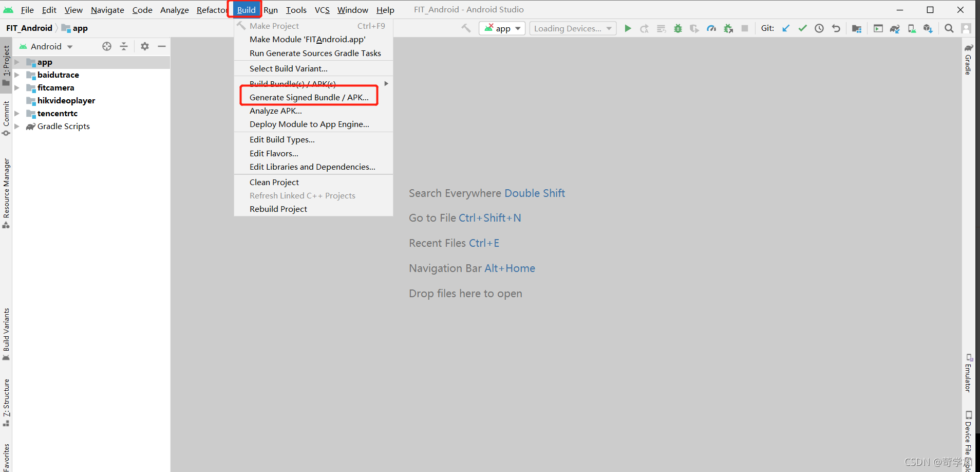Image resolution: width=980 pixels, height=472 pixels.
Task: Open Resource Manager side tab
Action: 6,193
